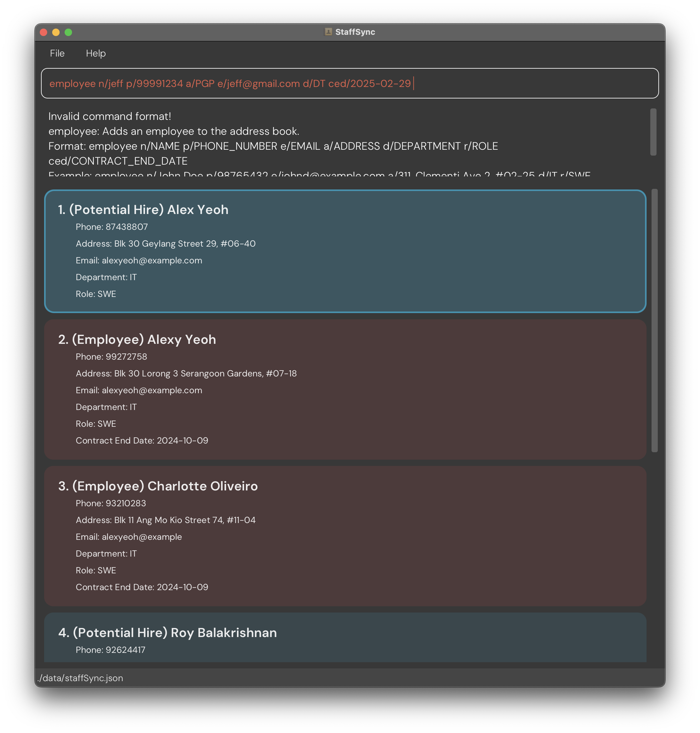
Task: Click the green maximize window button
Action: point(68,32)
